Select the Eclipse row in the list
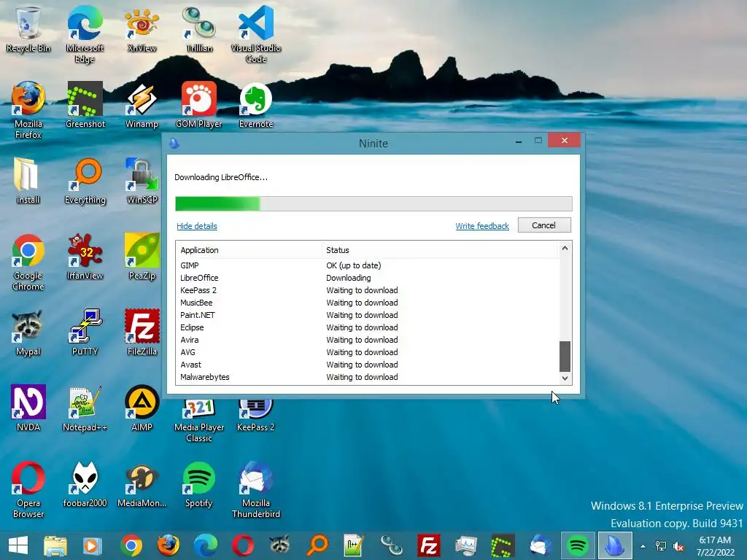The height and width of the screenshot is (560, 747). click(x=368, y=327)
